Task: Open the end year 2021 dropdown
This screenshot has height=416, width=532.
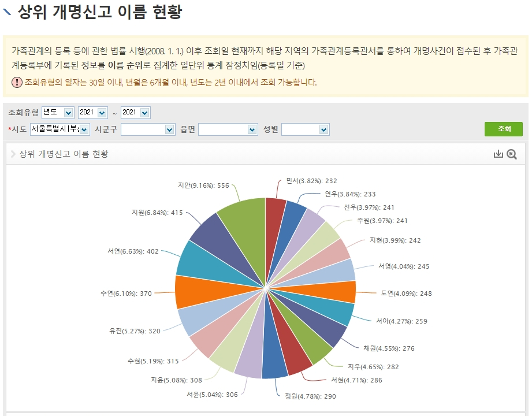Action: [135, 112]
